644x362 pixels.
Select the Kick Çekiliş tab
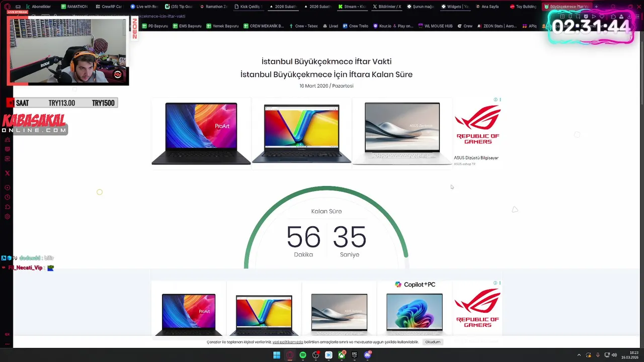tap(248, 7)
